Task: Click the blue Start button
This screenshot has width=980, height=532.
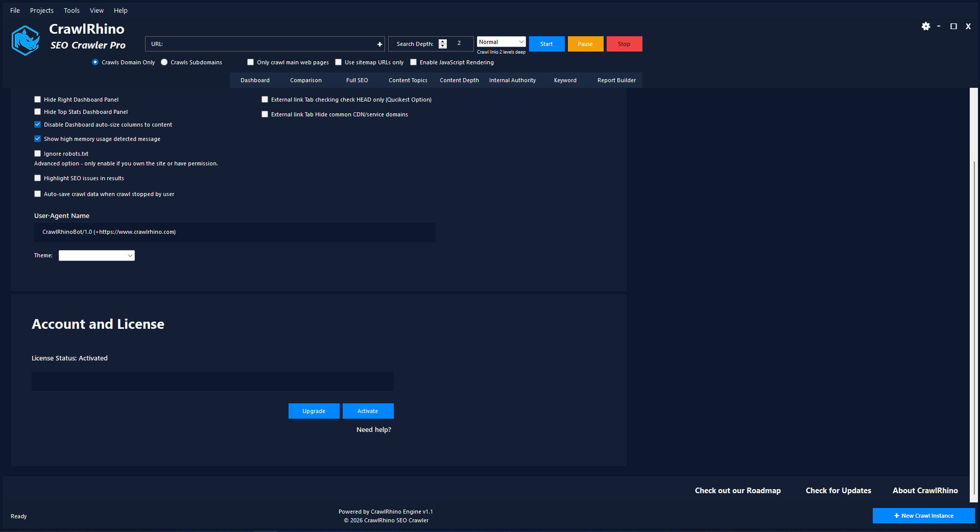Action: pos(546,44)
